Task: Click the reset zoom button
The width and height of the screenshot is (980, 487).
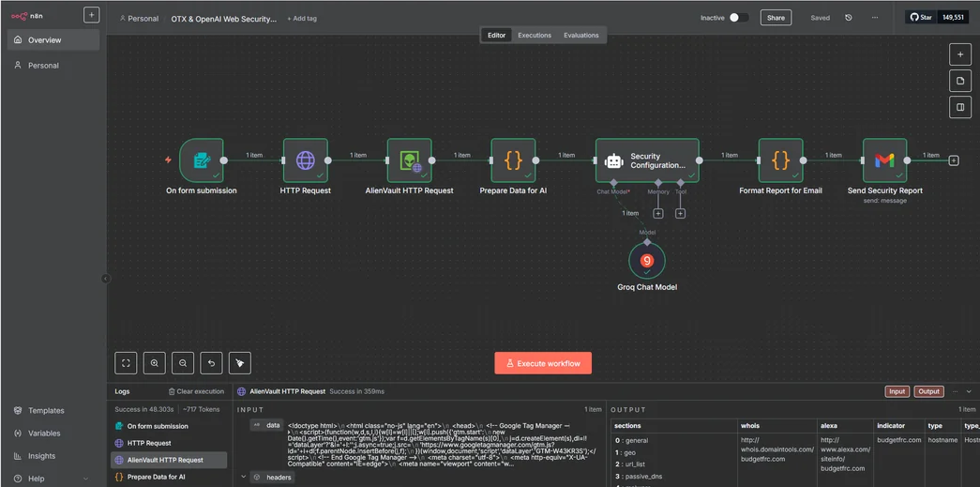Action: click(211, 362)
